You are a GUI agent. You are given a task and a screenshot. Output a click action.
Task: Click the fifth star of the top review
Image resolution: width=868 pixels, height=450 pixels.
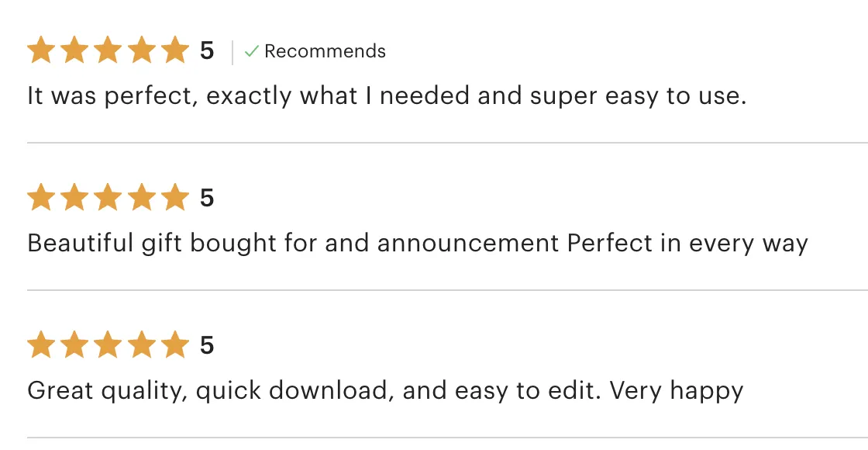point(175,50)
